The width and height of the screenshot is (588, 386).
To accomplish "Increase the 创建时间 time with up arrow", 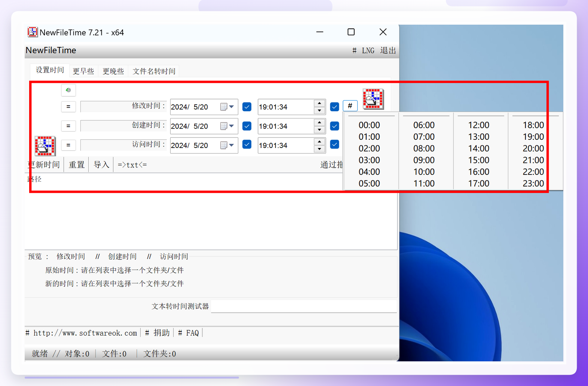I will coord(319,123).
